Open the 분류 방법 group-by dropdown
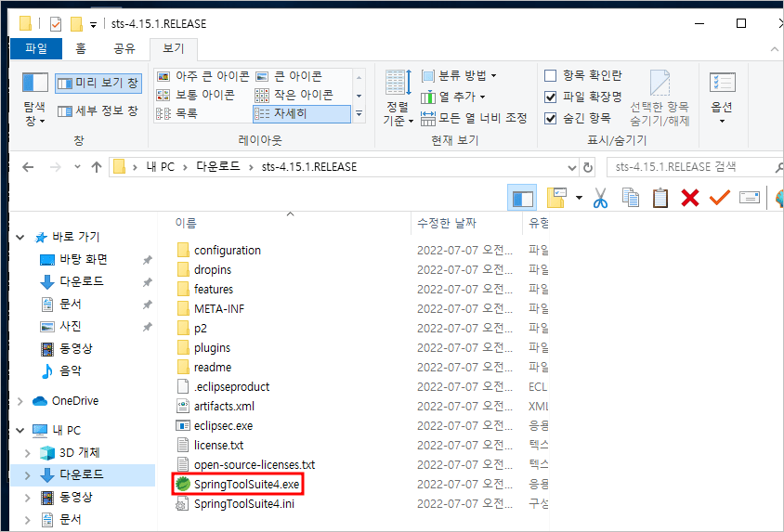Viewport: 784px width, 532px height. click(x=459, y=76)
